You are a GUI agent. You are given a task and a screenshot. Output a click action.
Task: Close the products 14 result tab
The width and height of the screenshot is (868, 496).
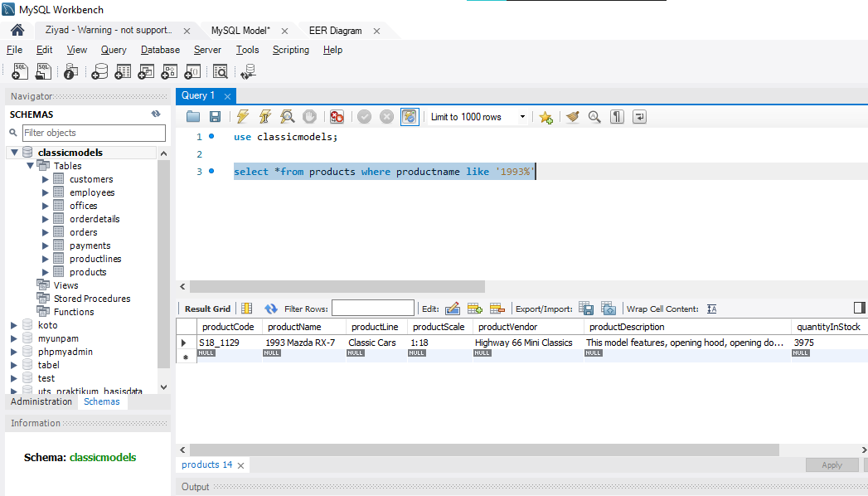(240, 465)
